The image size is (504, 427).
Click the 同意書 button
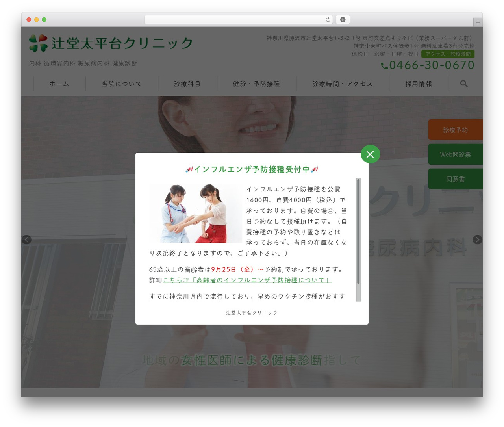pos(455,179)
